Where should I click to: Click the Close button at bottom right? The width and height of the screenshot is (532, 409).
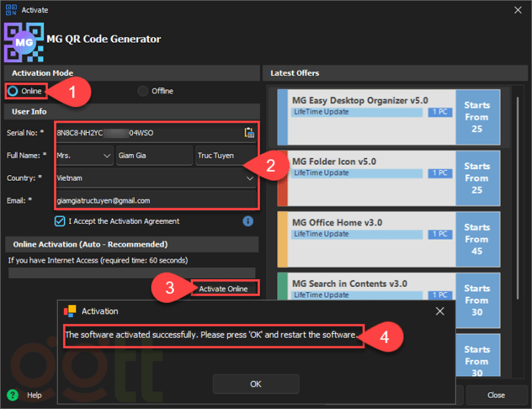point(496,395)
